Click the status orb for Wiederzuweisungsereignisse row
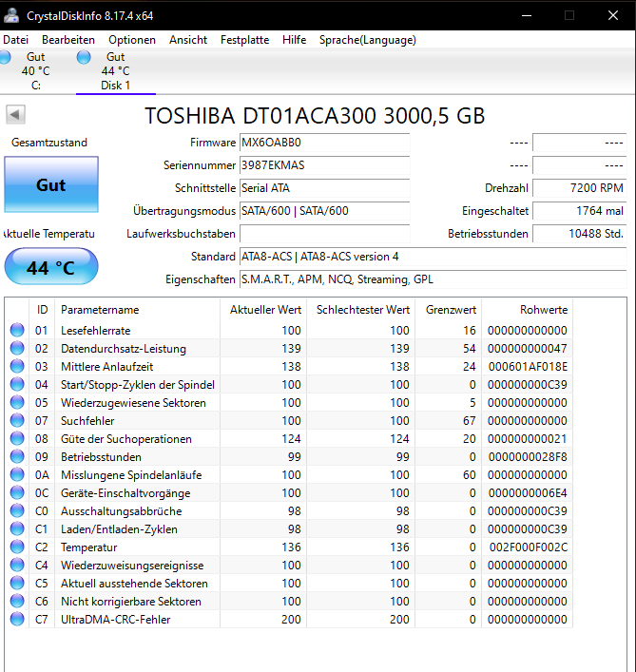The height and width of the screenshot is (672, 636). pyautogui.click(x=17, y=565)
